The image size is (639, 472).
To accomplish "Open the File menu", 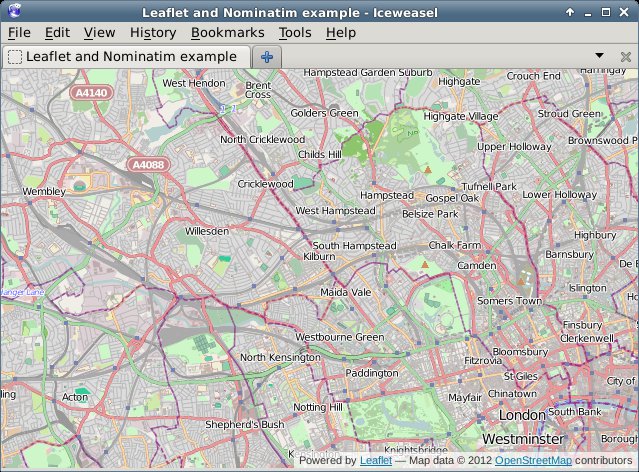I will 19,33.
